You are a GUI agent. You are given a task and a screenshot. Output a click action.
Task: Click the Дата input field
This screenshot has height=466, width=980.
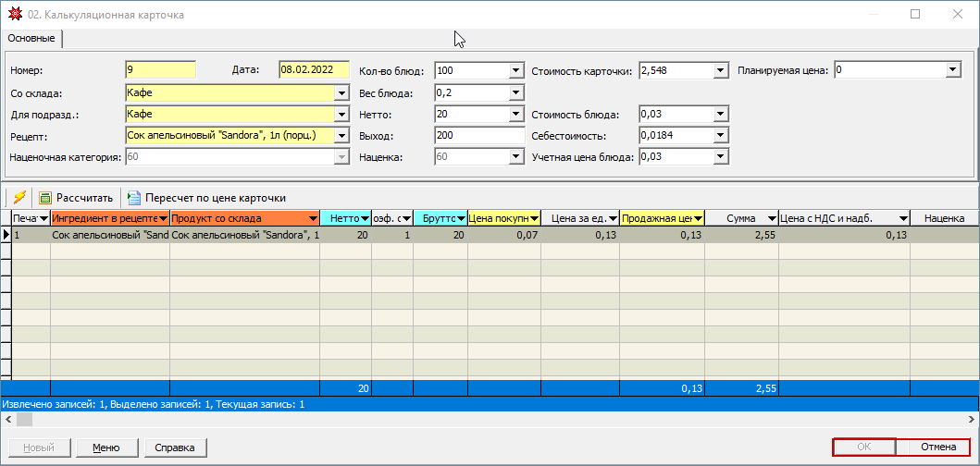pos(313,70)
